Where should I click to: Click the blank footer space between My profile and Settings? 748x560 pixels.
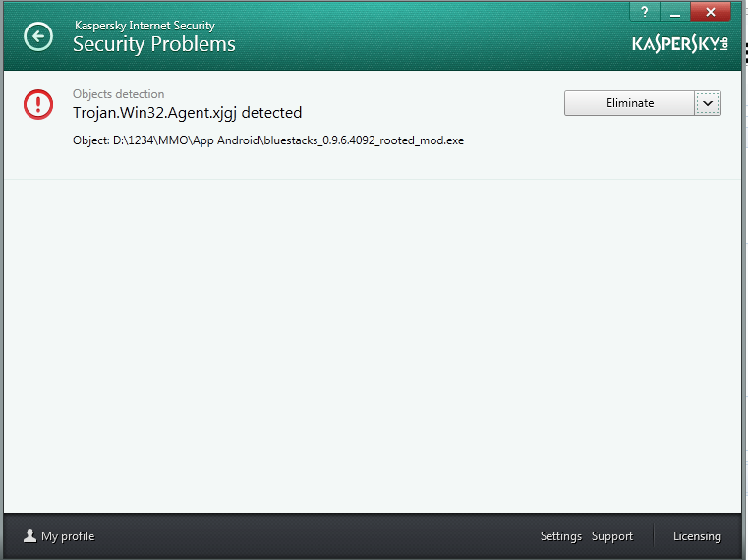tap(315, 536)
